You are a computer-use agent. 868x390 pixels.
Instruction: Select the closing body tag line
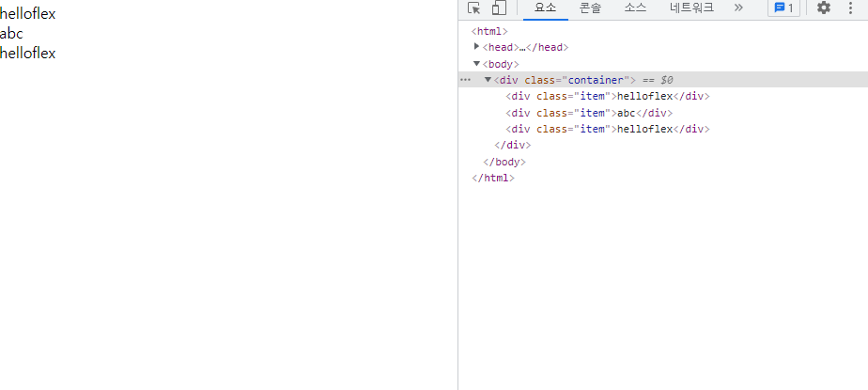[504, 162]
